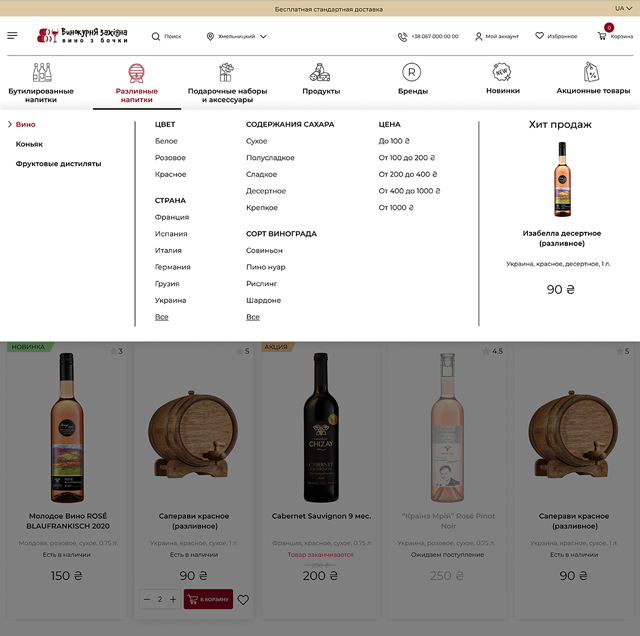Open the account user icon
Image resolution: width=640 pixels, height=636 pixels.
(x=478, y=36)
